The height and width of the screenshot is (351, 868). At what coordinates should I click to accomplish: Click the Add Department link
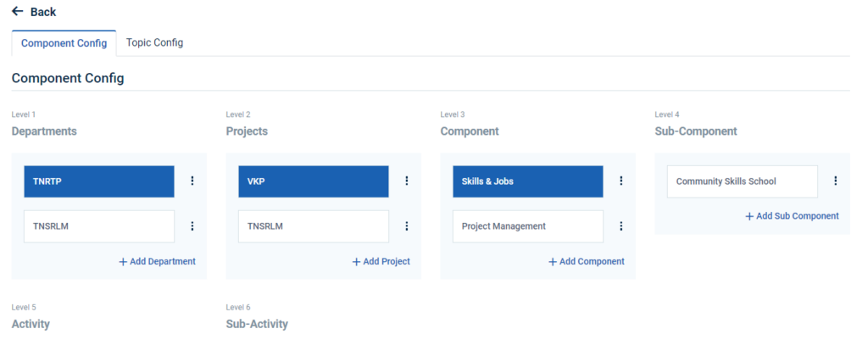pos(158,261)
